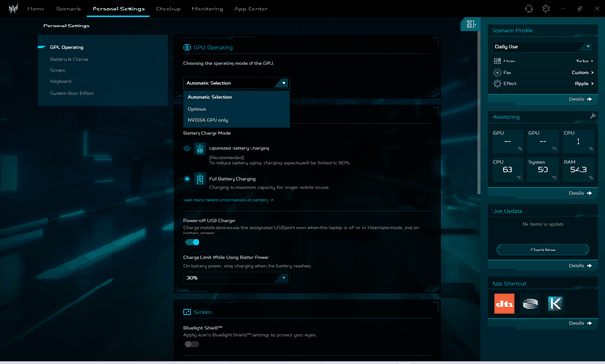The image size is (605, 364).
Task: Open the GPU operating mode dropdown
Action: click(x=236, y=83)
